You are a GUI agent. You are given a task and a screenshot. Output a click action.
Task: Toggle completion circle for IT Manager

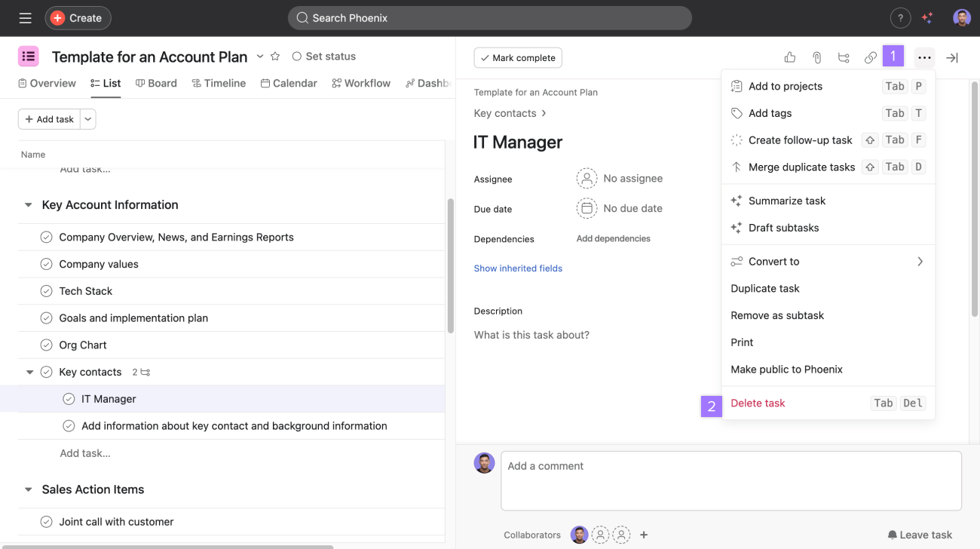[69, 399]
